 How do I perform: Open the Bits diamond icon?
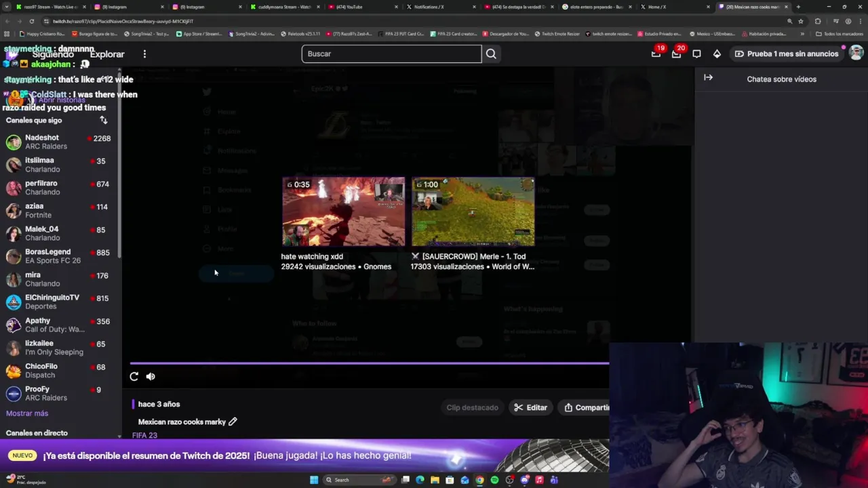point(717,54)
